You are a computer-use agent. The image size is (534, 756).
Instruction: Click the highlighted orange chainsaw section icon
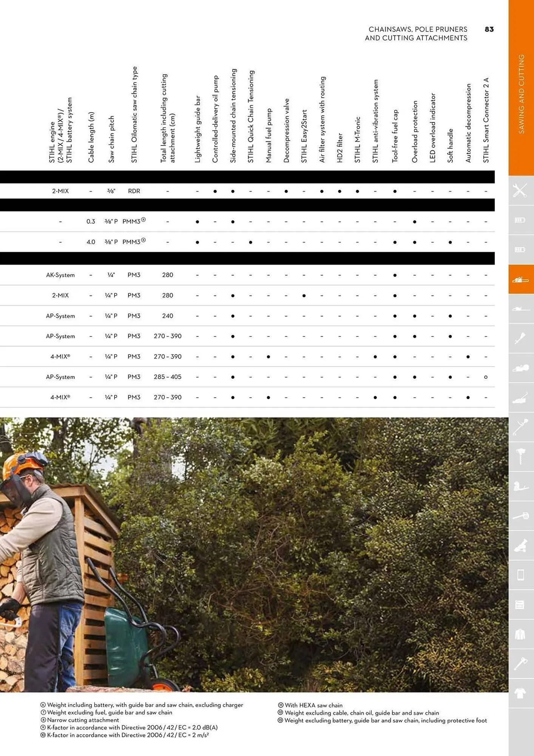(x=520, y=279)
